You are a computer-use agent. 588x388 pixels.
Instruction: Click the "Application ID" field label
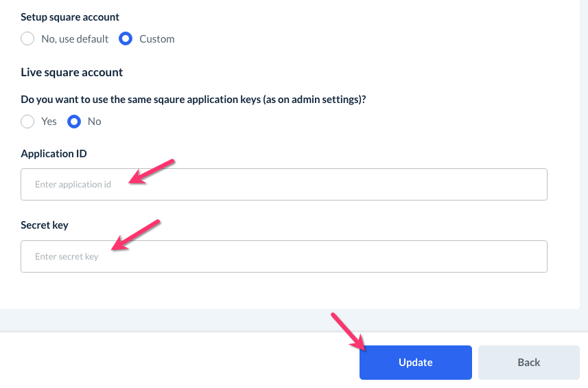(54, 154)
